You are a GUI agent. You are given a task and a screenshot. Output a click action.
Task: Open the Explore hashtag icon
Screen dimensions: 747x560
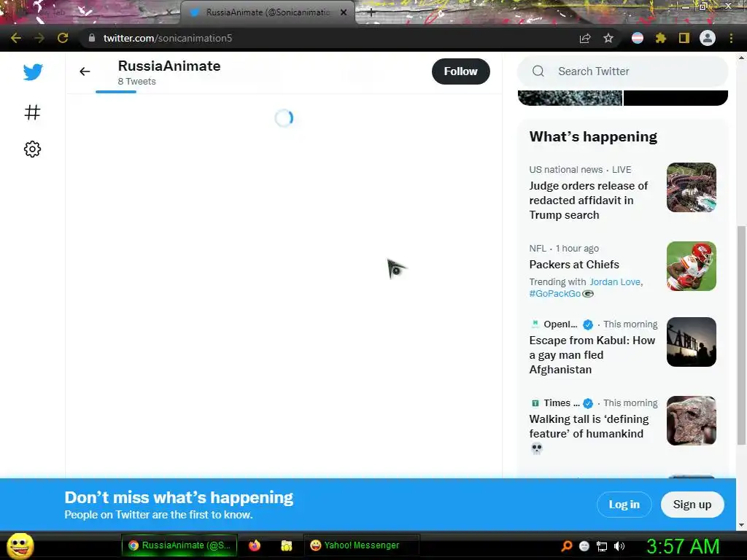point(32,112)
